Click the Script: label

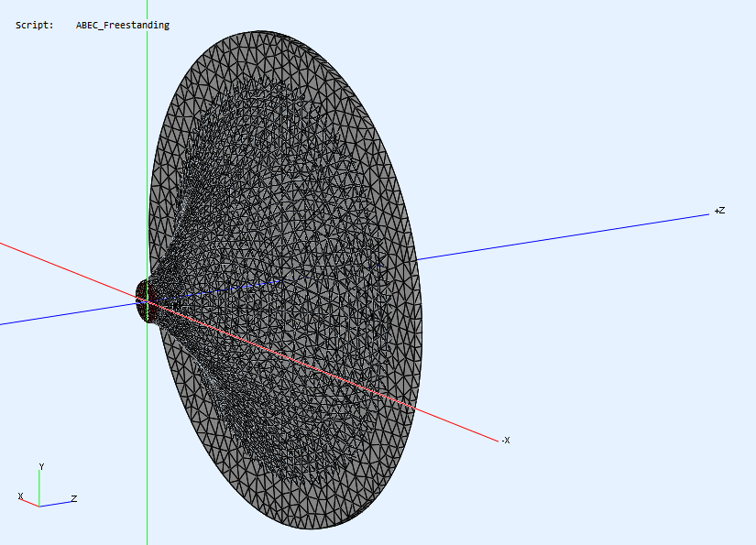[34, 25]
